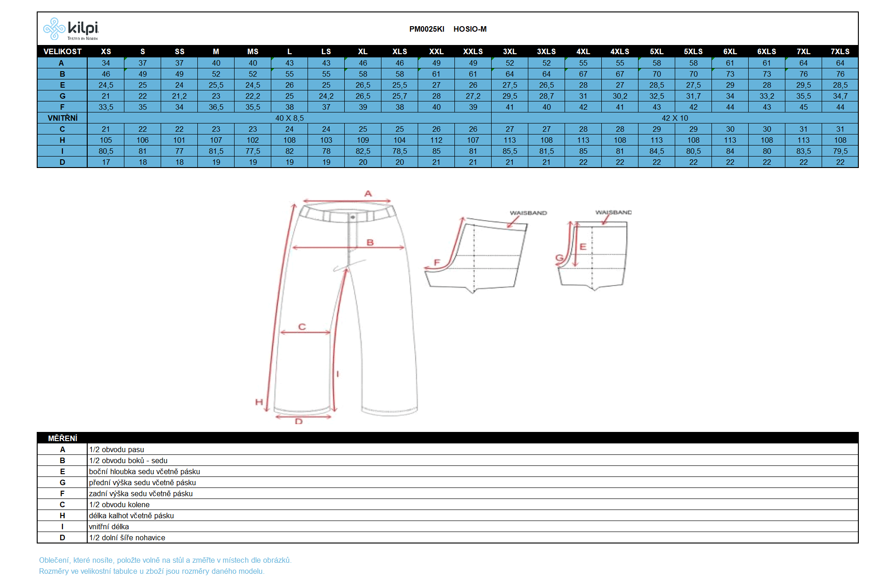The height and width of the screenshot is (588, 896).
Task: Click the 40 X 8,5 merged cell
Action: (x=289, y=118)
